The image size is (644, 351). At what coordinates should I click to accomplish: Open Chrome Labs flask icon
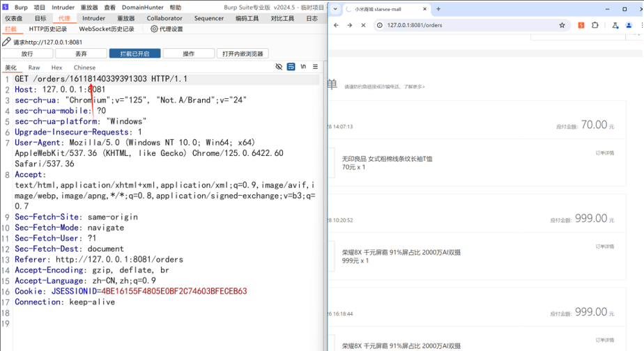615,25
